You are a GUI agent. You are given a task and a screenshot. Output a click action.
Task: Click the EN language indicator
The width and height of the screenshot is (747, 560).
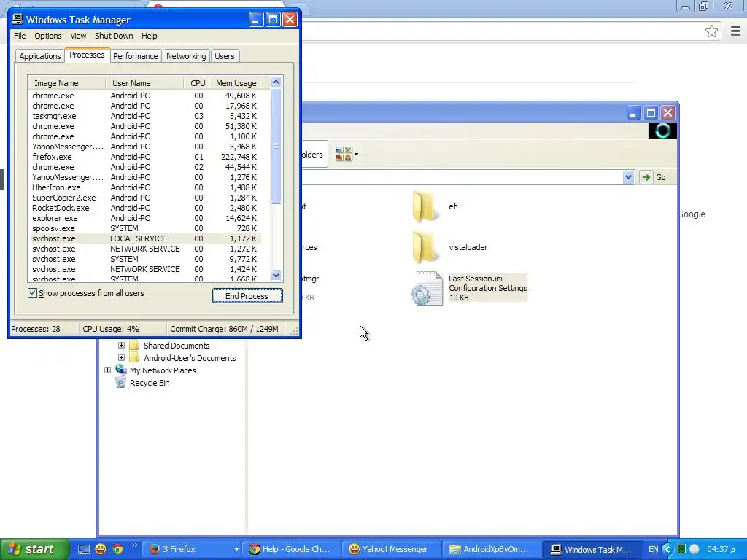click(653, 549)
